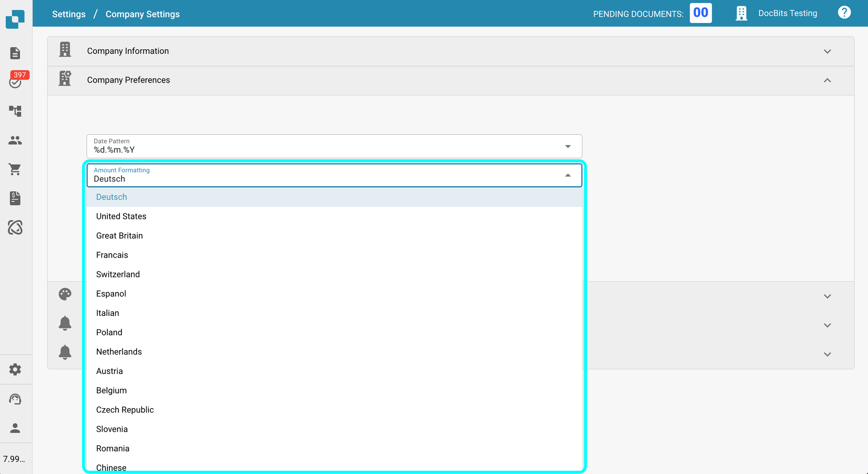This screenshot has width=868, height=474.
Task: Open the users group icon in sidebar
Action: pyautogui.click(x=15, y=140)
